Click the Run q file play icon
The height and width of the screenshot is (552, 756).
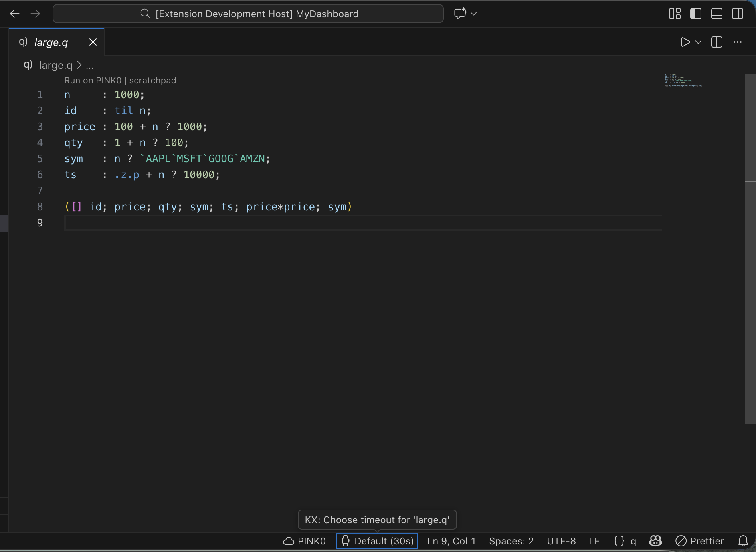[685, 42]
